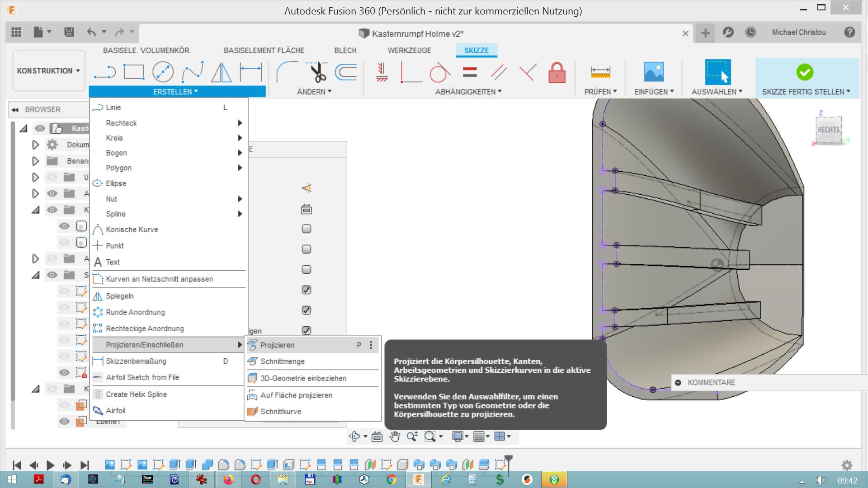Uncheck the top checked box in the sketch palette
Image resolution: width=868 pixels, height=488 pixels.
click(x=307, y=290)
